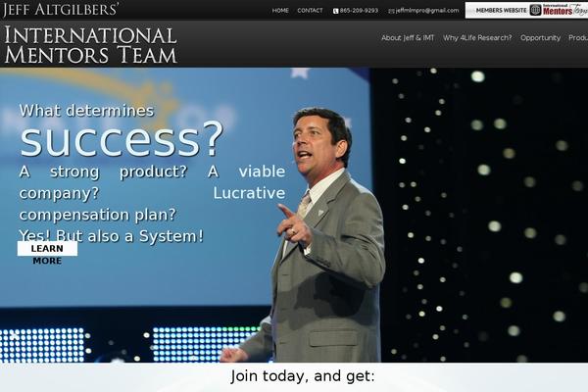
Task: Open Why 4Life Research? menu item
Action: point(477,38)
